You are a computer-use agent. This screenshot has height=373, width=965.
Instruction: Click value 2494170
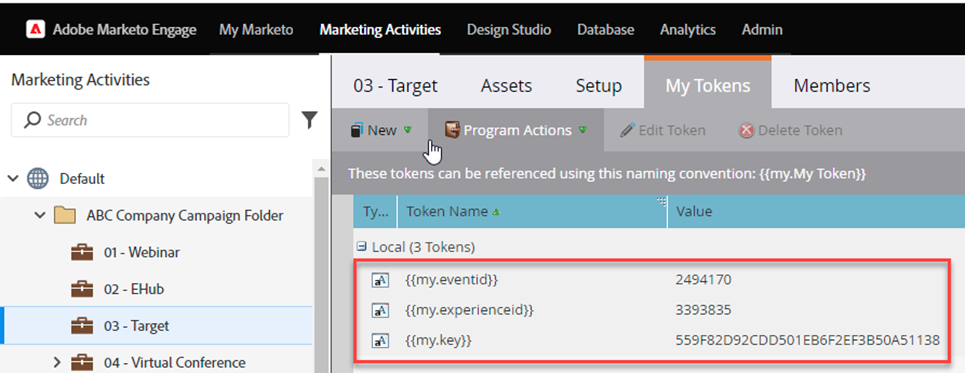point(703,280)
